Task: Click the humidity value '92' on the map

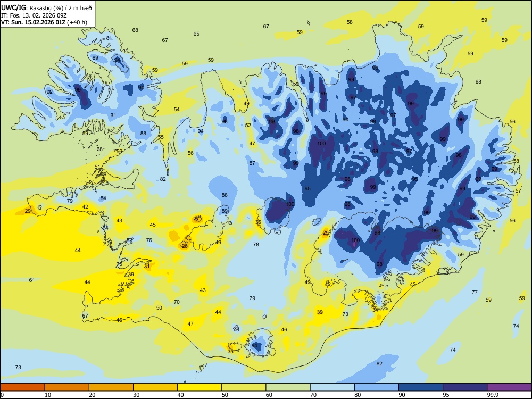Action: pyautogui.click(x=49, y=92)
